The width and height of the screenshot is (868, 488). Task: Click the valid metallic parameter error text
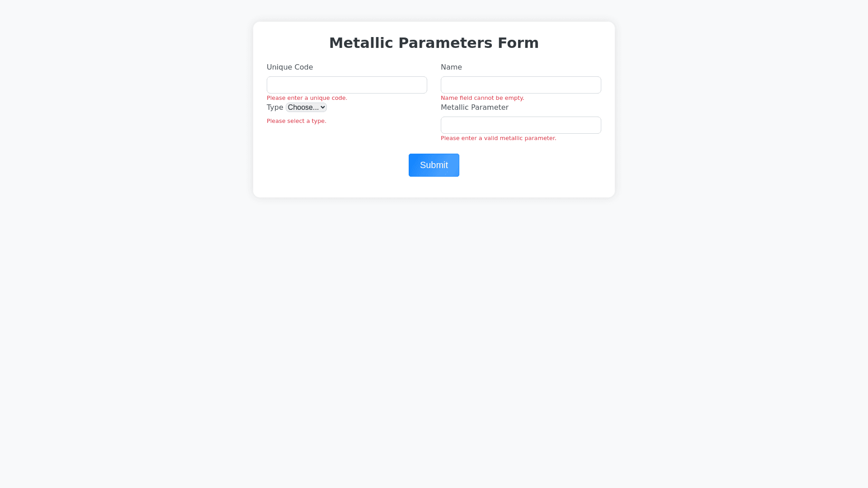click(x=498, y=138)
